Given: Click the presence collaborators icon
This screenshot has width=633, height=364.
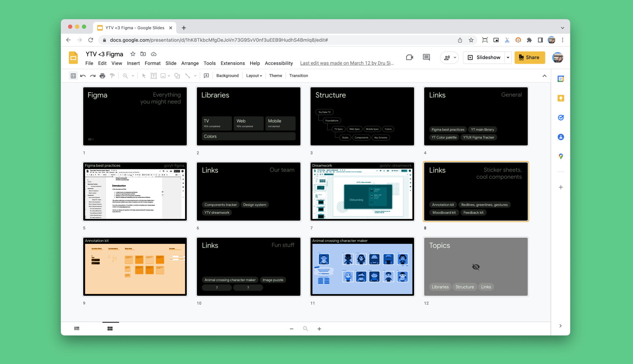Looking at the screenshot, I should tap(447, 57).
